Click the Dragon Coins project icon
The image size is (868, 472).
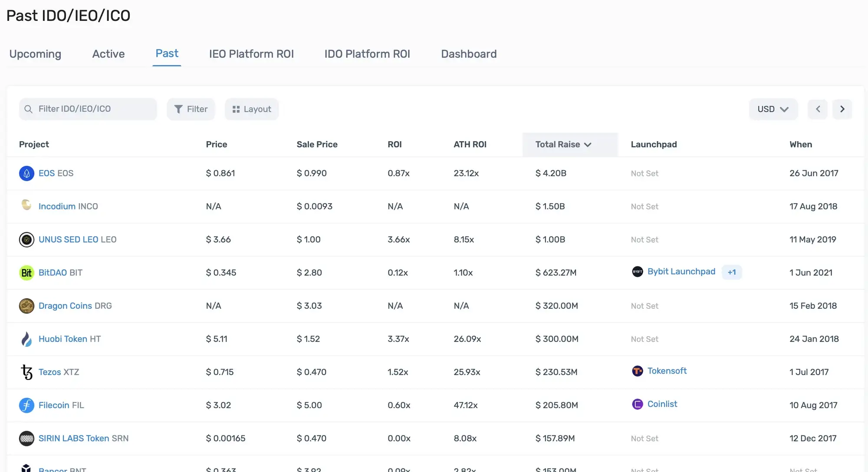(x=26, y=305)
